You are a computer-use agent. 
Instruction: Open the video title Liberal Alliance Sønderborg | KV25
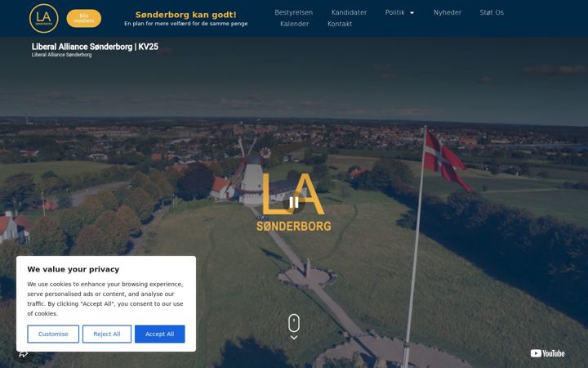(x=95, y=47)
